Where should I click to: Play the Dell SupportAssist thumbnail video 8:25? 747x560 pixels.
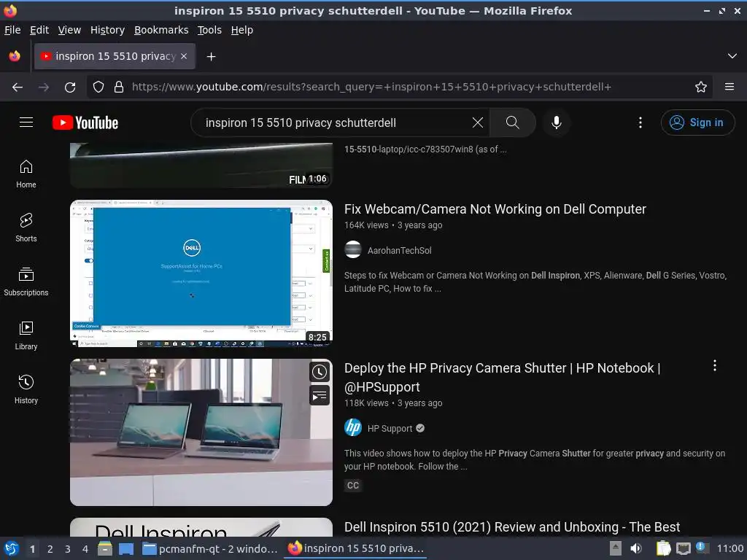pos(201,273)
